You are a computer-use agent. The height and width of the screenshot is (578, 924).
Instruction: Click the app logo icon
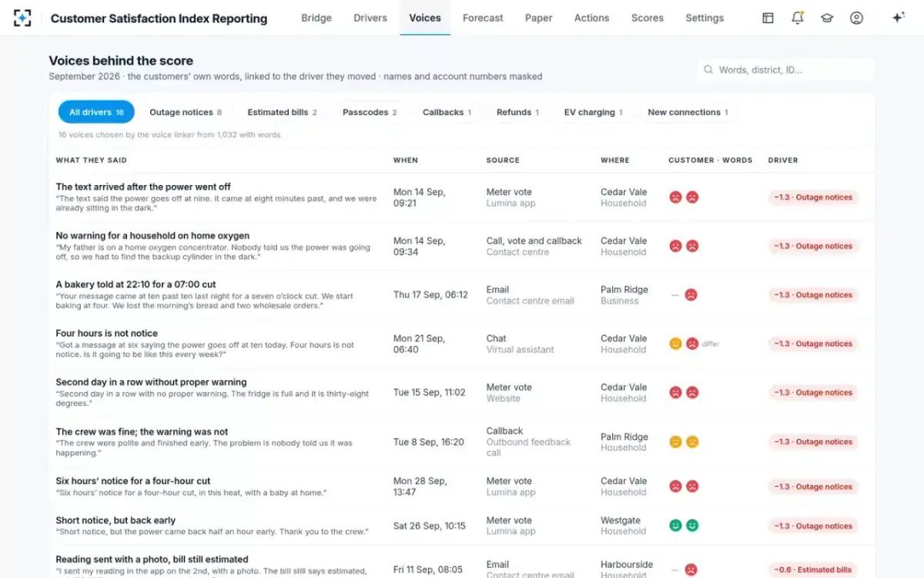point(22,18)
